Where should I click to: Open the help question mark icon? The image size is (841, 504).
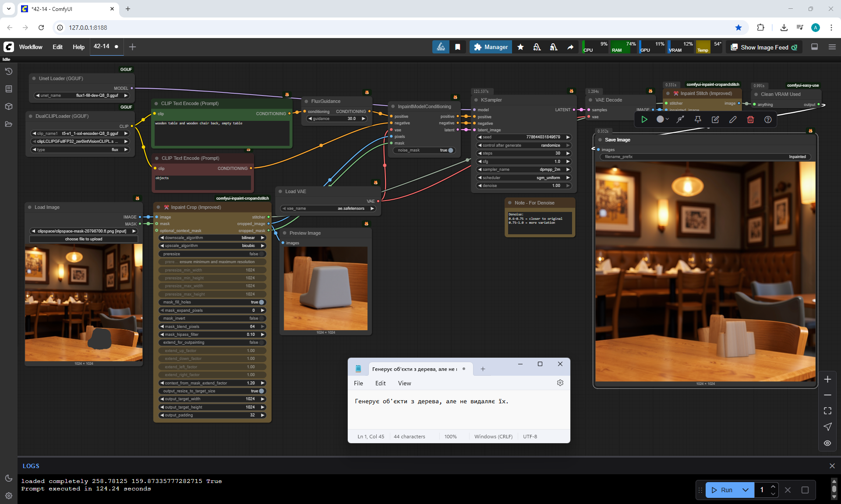click(767, 120)
